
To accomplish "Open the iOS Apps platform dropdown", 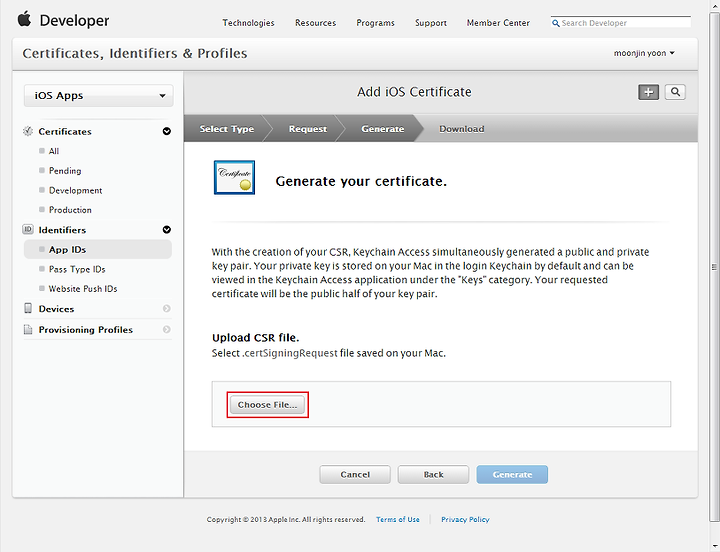I will (99, 96).
